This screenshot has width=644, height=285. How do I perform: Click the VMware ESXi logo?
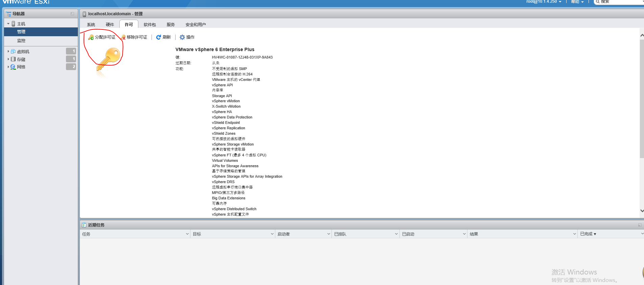tap(26, 2)
